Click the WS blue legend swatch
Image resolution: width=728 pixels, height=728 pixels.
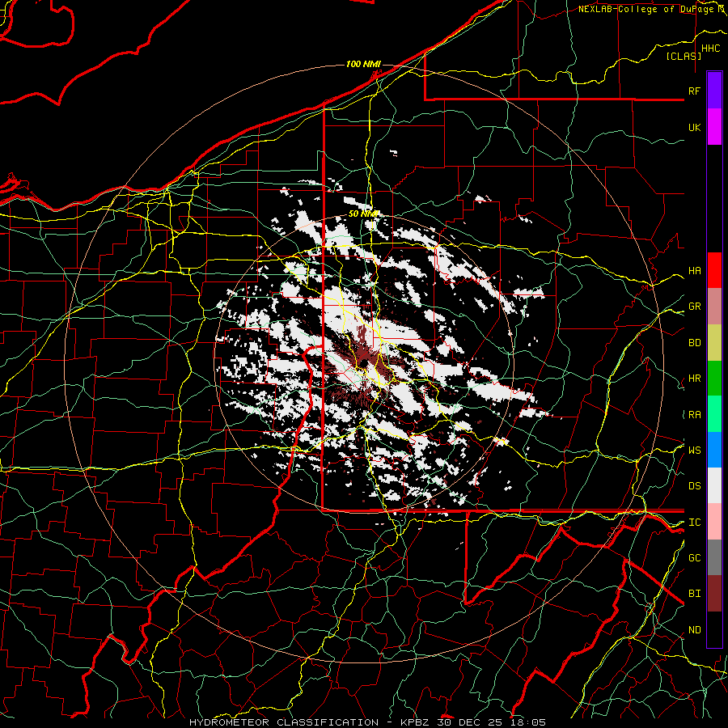pos(714,450)
